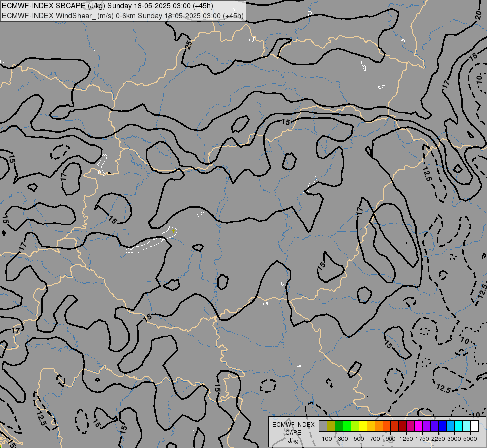
Task: Click the legend value '900'
Action: (x=390, y=439)
